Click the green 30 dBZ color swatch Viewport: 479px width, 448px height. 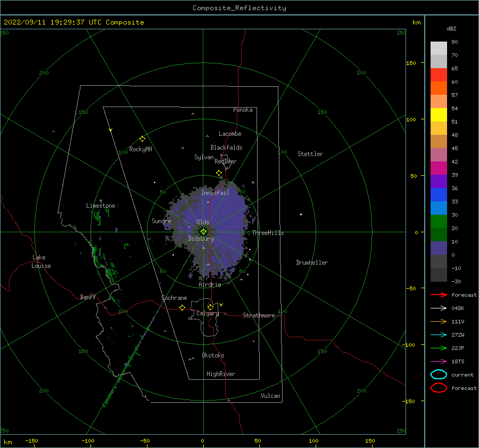(439, 222)
